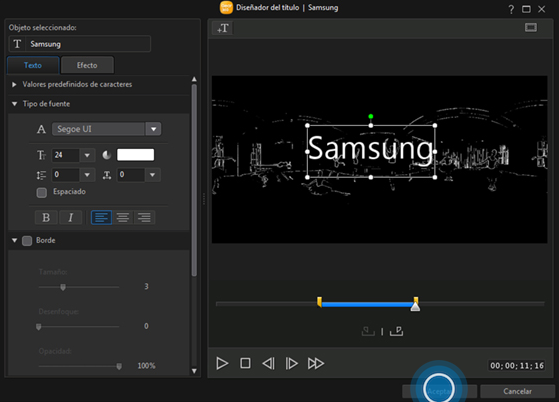Step to the previous frame
The height and width of the screenshot is (402, 559).
point(268,363)
